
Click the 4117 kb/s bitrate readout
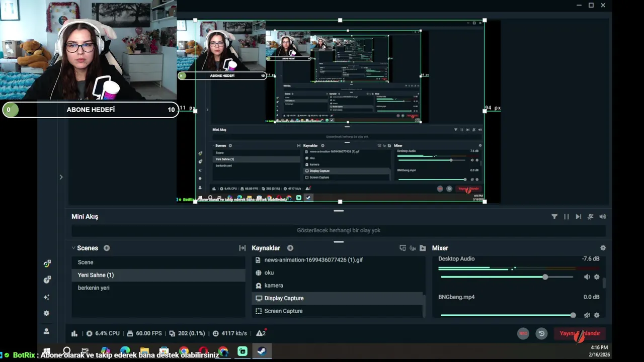(230, 333)
